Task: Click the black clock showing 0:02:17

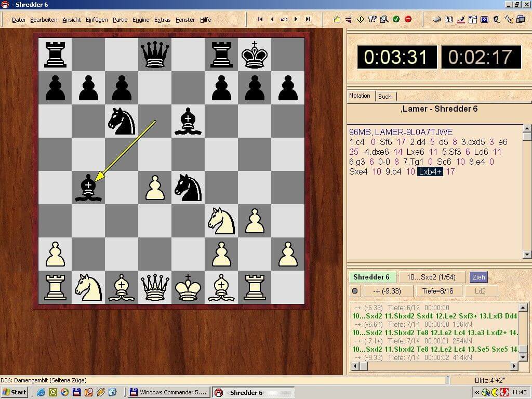Action: (481, 57)
